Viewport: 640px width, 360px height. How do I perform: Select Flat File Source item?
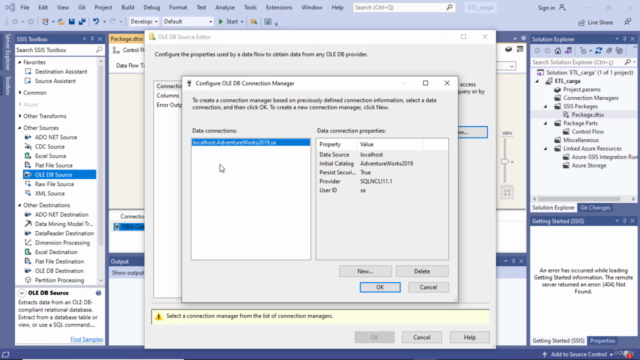pos(53,165)
